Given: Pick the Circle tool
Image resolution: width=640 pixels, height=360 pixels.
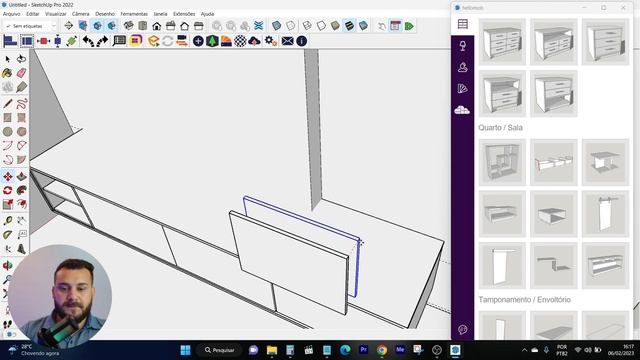Looking at the screenshot, I should pos(7,131).
